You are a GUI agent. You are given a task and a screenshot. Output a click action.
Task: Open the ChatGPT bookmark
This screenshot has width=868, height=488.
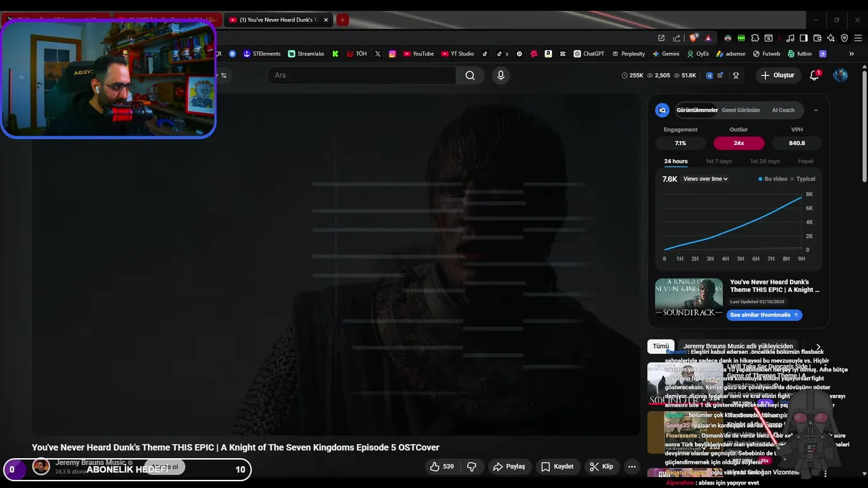(589, 54)
